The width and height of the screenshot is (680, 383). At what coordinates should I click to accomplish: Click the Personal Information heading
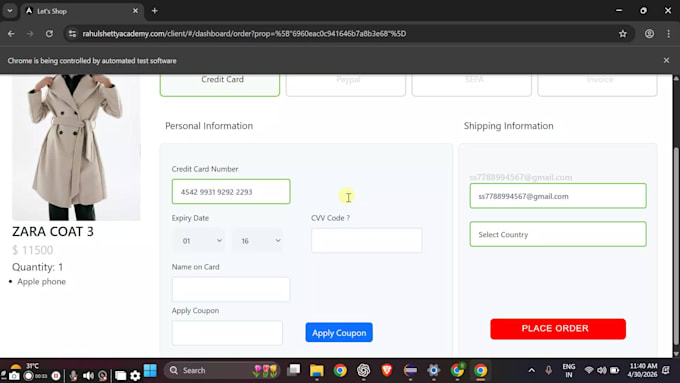tap(209, 126)
